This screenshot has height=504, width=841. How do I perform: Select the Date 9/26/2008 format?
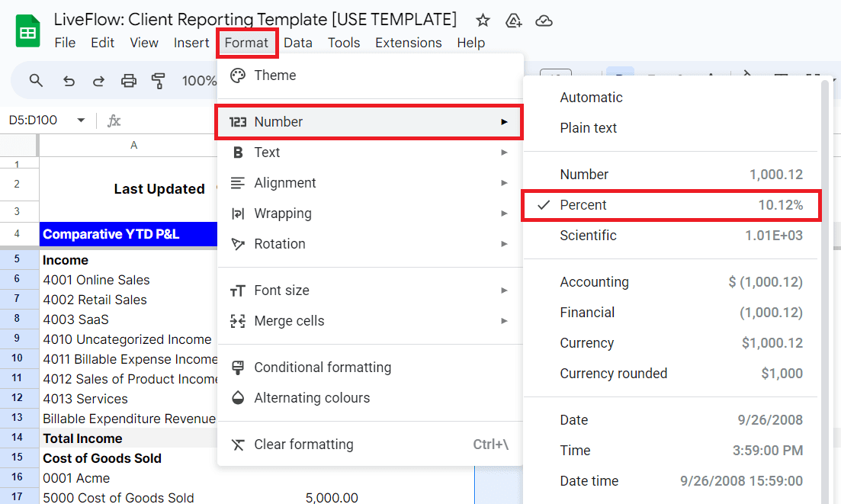point(671,420)
